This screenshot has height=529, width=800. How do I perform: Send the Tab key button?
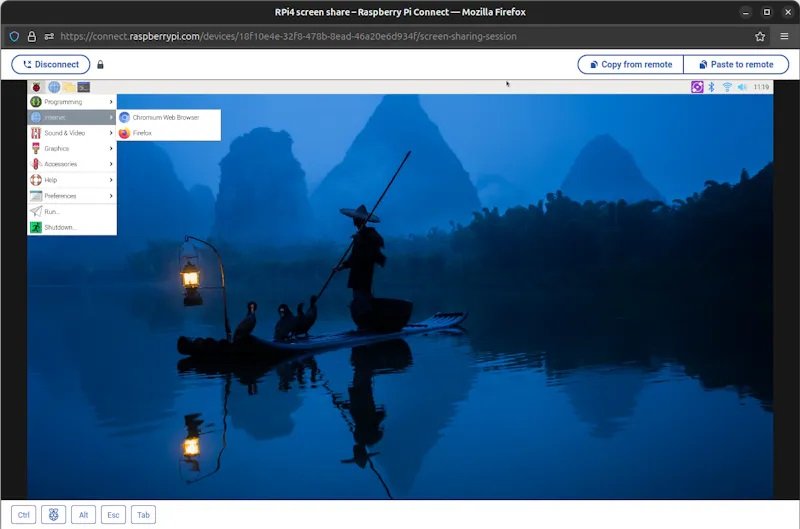pos(143,515)
